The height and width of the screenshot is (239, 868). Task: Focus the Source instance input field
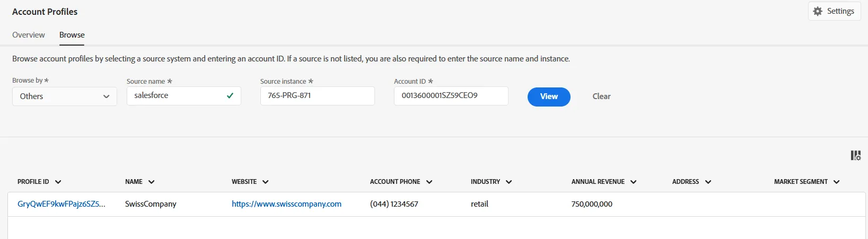[318, 96]
